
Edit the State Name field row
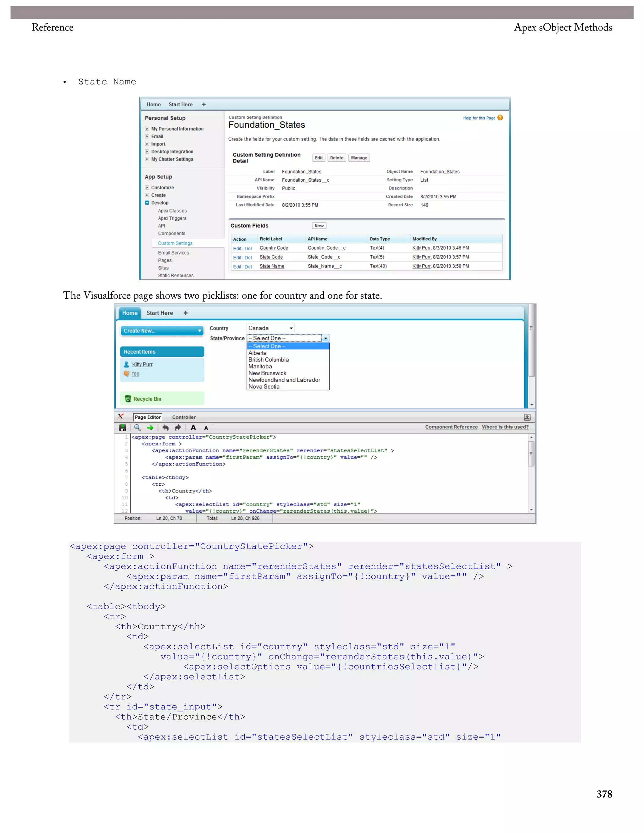(x=237, y=267)
